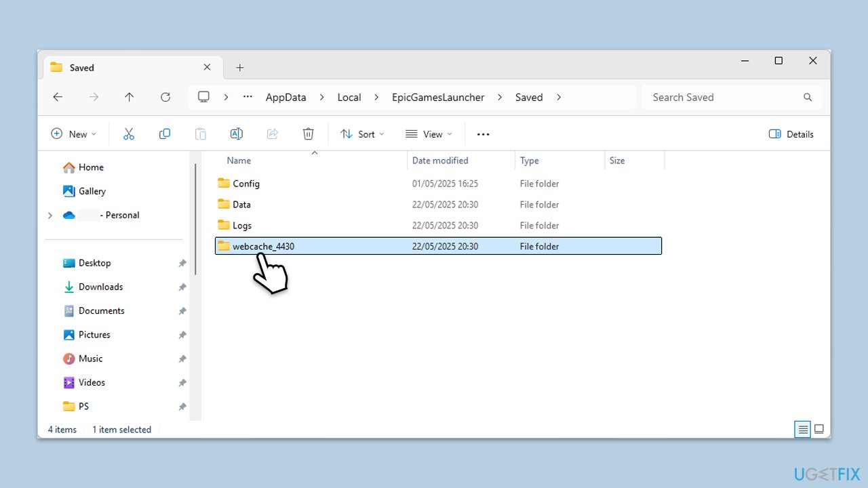
Task: Refresh the current folder view
Action: coord(165,97)
